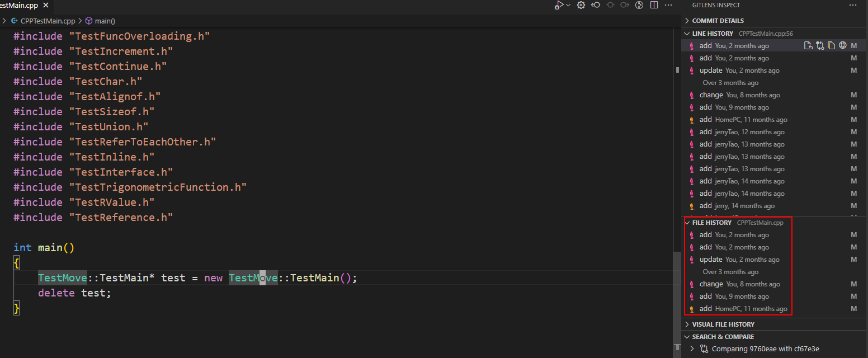
Task: Open the debug configuration dropdown arrow
Action: (568, 4)
